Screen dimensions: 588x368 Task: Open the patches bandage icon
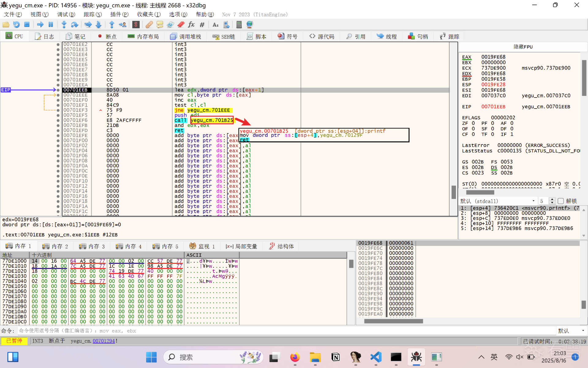tap(149, 25)
